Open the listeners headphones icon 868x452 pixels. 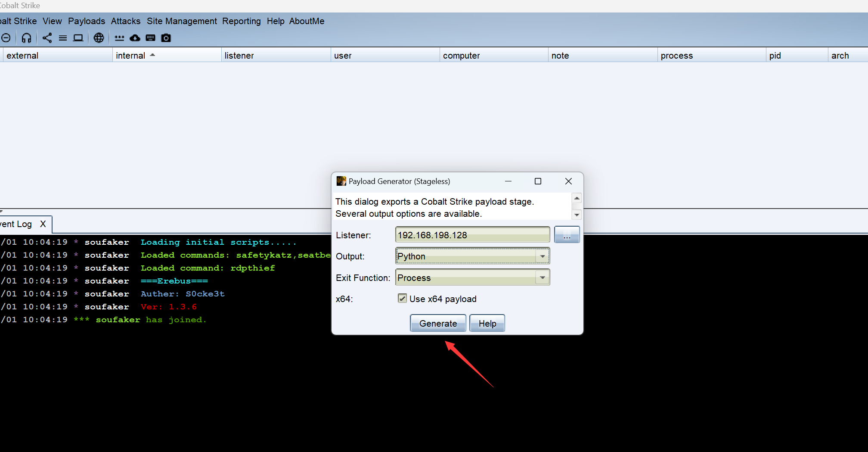point(27,38)
